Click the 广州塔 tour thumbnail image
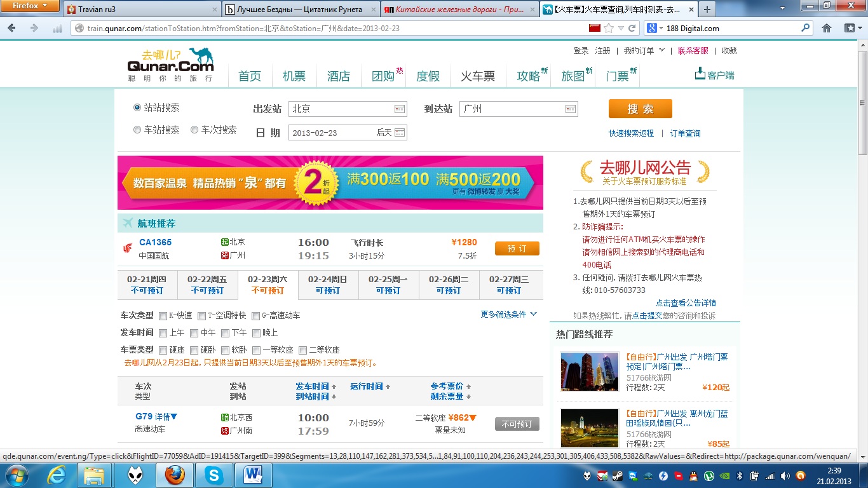This screenshot has width=868, height=488. [x=590, y=371]
